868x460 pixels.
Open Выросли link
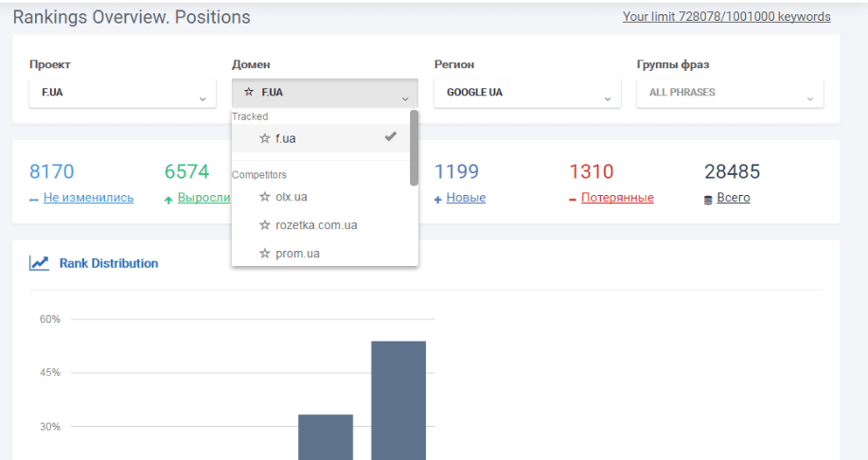204,198
